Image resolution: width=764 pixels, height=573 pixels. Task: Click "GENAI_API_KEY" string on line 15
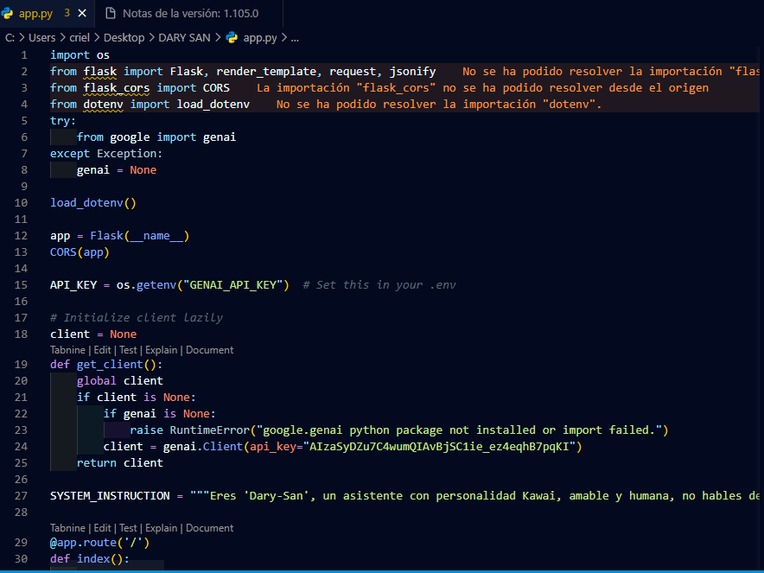(x=233, y=285)
